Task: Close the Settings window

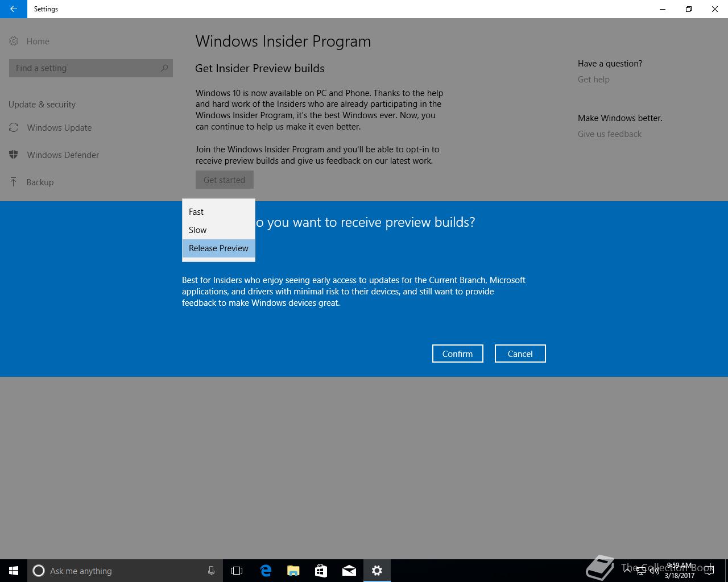Action: click(x=715, y=9)
